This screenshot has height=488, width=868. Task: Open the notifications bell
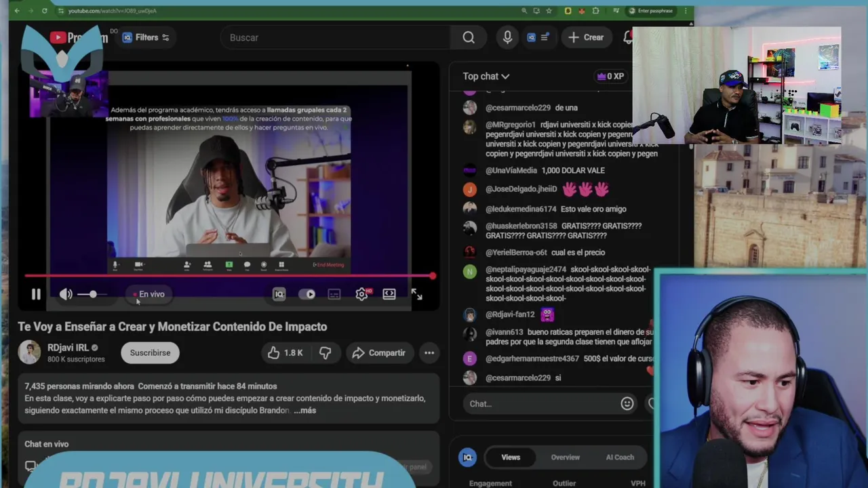[627, 37]
